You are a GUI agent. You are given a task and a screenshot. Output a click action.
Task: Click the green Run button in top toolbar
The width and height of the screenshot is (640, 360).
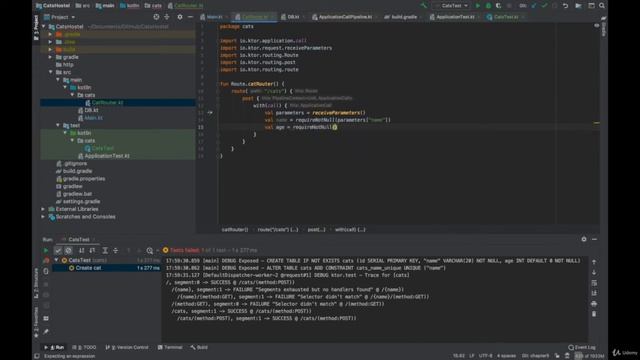tap(478, 6)
